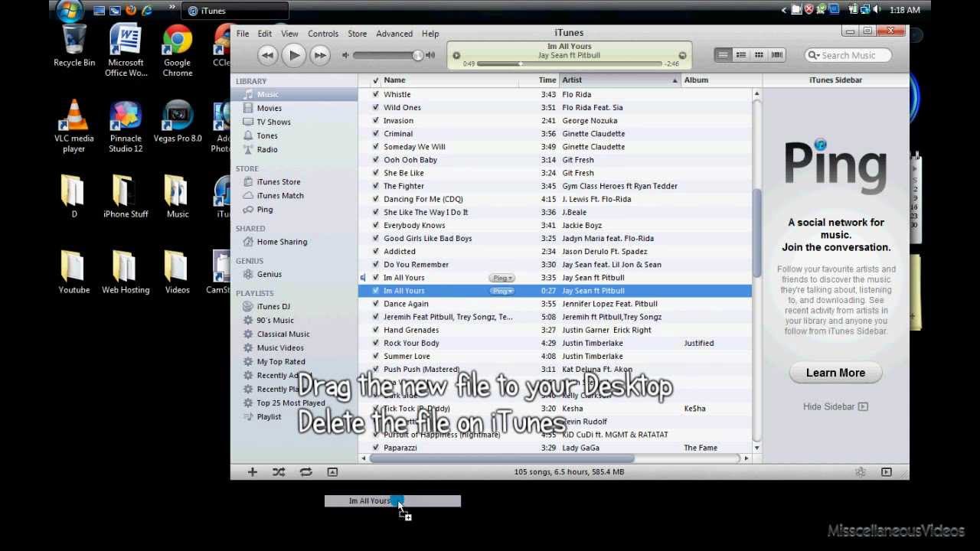Switch to album list view
980x551 pixels.
741,55
